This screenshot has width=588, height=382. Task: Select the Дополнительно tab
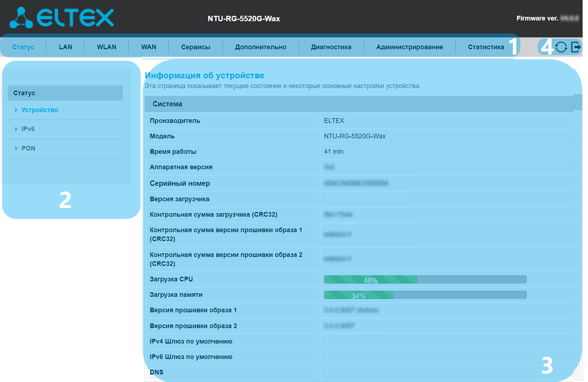click(261, 47)
